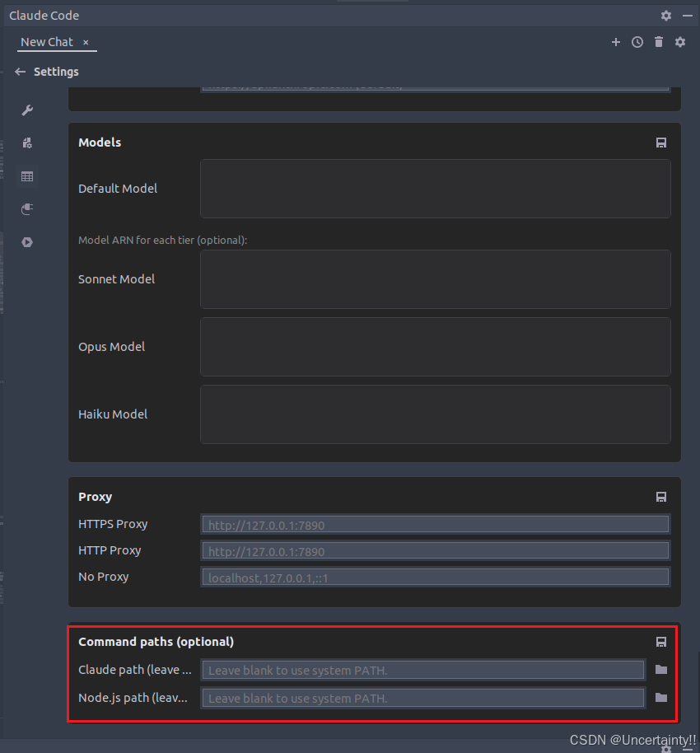Save the Command paths section disk icon

661,642
